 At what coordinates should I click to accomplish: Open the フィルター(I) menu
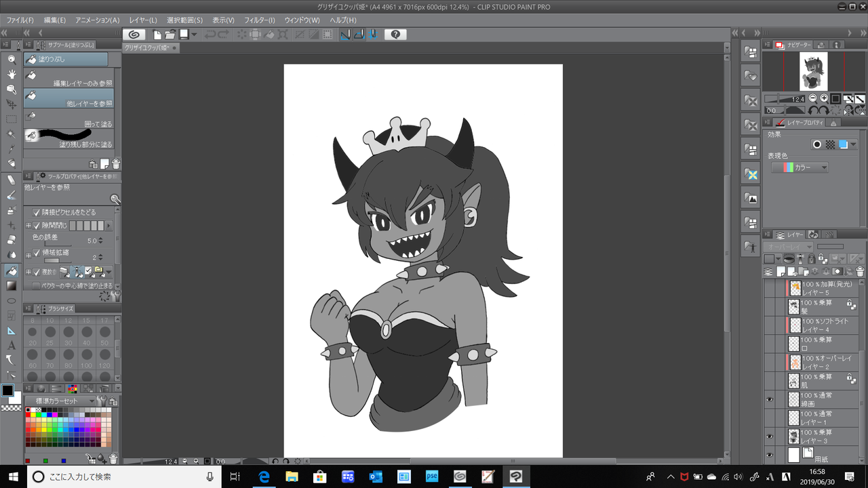click(260, 20)
